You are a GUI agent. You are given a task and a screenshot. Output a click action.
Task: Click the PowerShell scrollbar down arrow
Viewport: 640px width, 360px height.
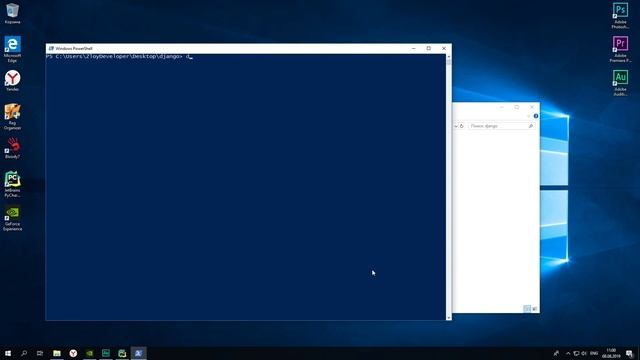point(449,317)
